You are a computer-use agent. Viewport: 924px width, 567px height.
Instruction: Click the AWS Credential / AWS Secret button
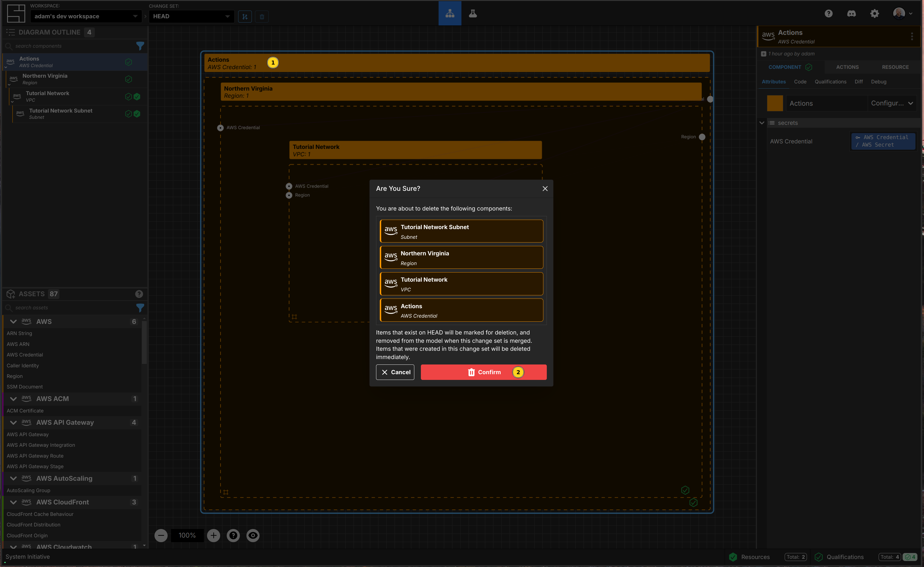883,141
